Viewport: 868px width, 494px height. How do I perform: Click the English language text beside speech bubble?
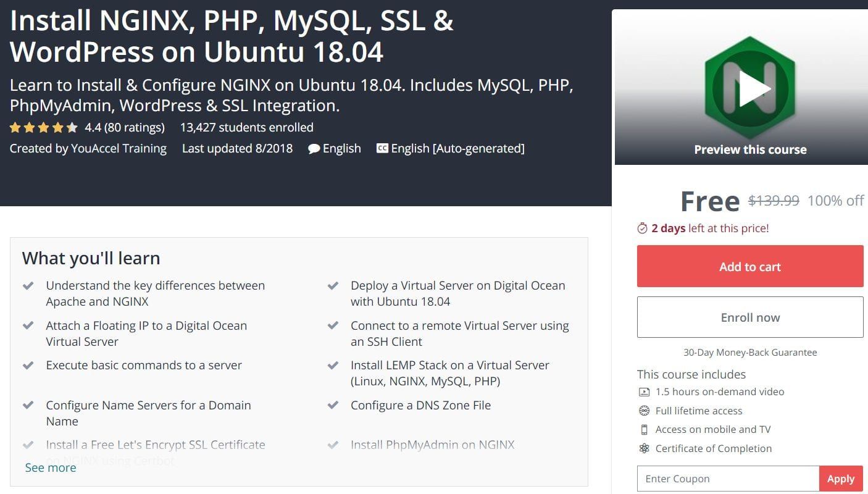342,148
